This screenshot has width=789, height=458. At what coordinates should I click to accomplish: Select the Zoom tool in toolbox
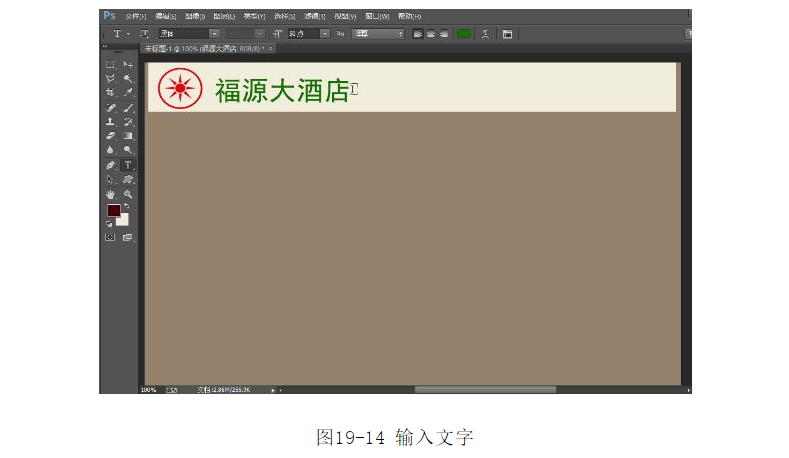point(128,194)
